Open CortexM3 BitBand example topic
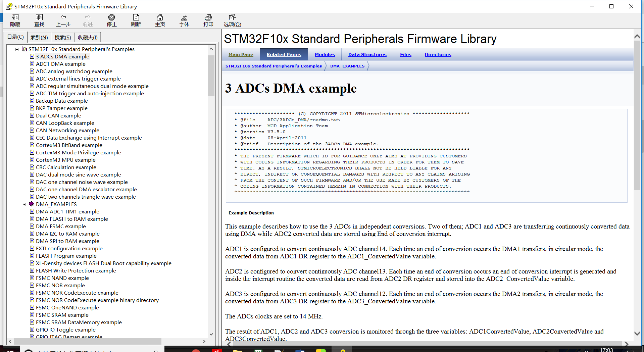The height and width of the screenshot is (352, 644). click(x=69, y=145)
